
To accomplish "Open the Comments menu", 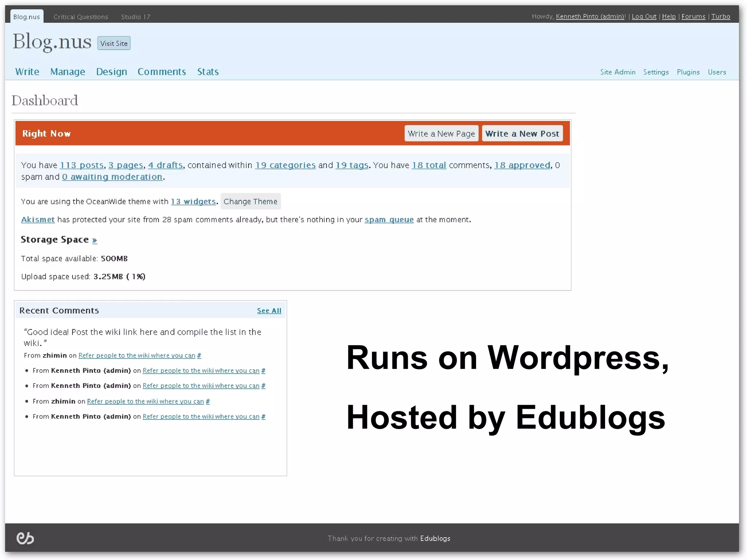I will point(162,72).
